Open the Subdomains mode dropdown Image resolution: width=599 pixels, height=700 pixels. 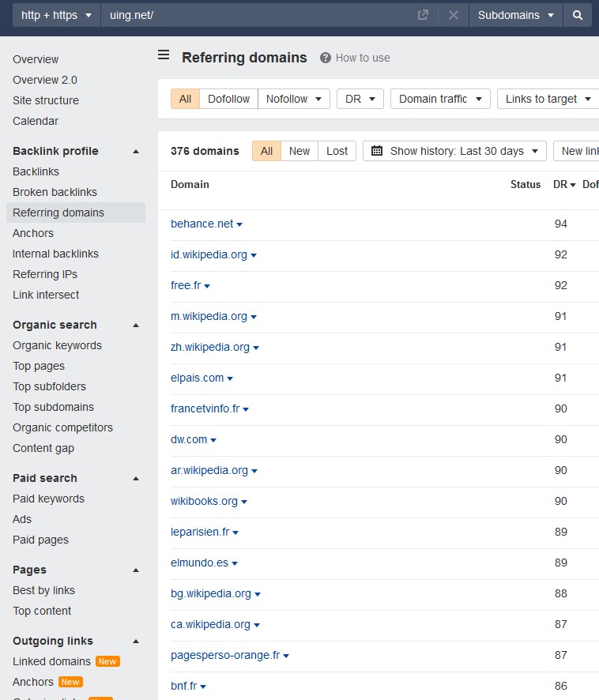tap(516, 15)
